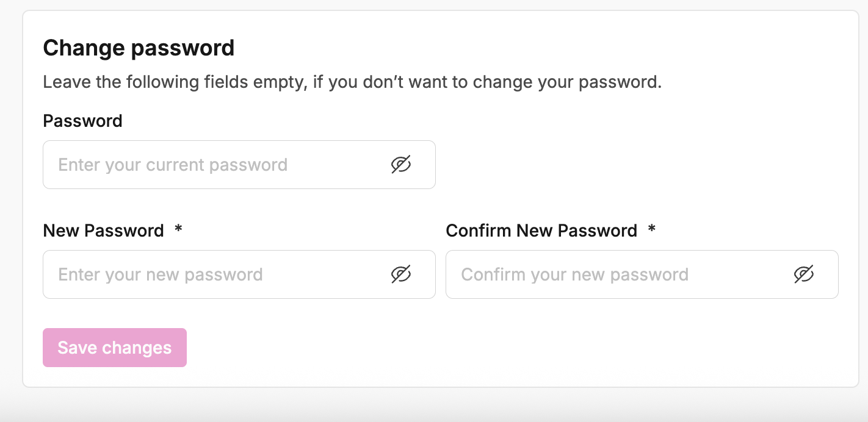Click the "Leave the following fields empty" description
This screenshot has width=868, height=422.
pos(352,82)
